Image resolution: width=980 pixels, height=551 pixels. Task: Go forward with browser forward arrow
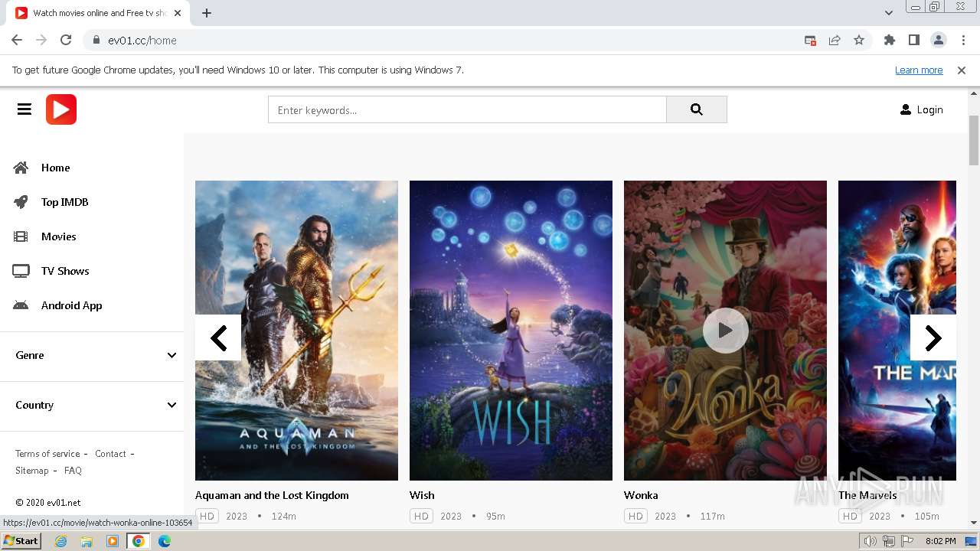click(x=41, y=40)
